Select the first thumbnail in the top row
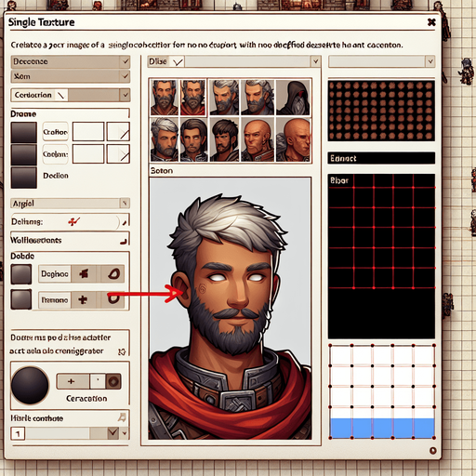 [x=165, y=98]
